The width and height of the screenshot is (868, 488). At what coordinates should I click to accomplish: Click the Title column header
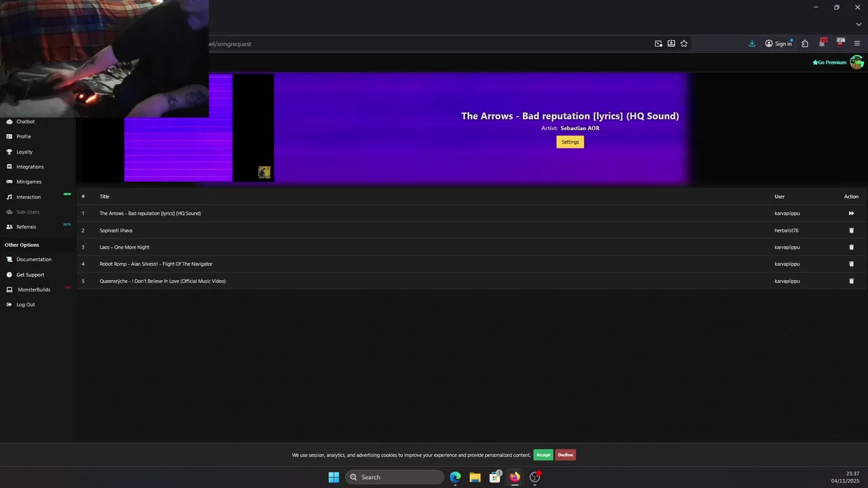tap(104, 197)
